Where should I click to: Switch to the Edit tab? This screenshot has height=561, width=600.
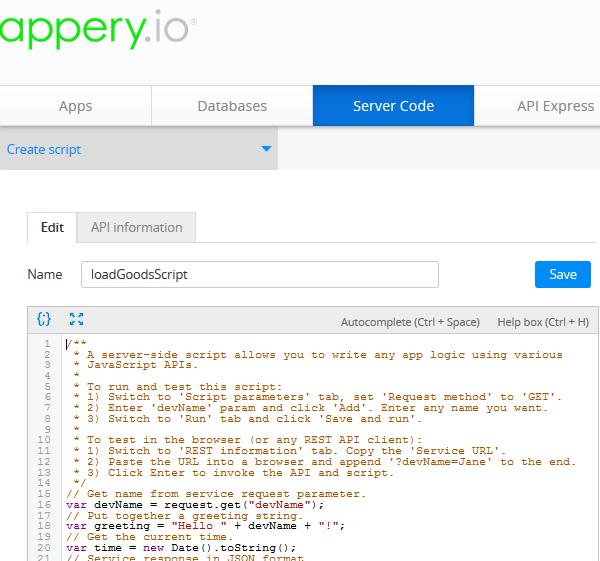[x=52, y=228]
